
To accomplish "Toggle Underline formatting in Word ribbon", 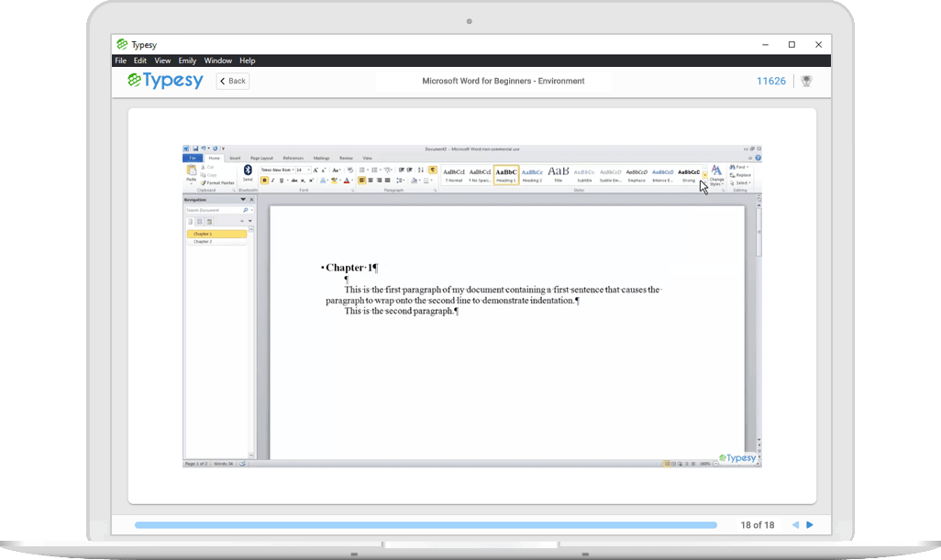I will (x=281, y=181).
